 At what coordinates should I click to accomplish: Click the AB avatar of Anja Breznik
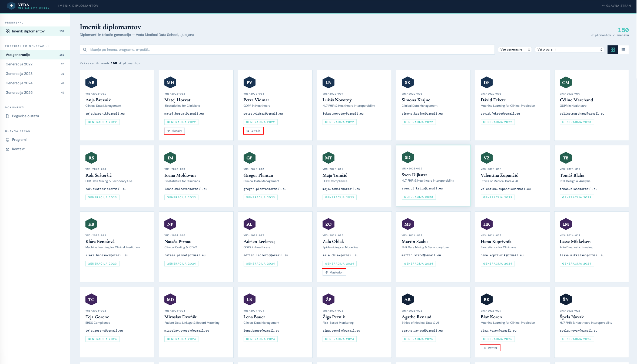point(91,83)
